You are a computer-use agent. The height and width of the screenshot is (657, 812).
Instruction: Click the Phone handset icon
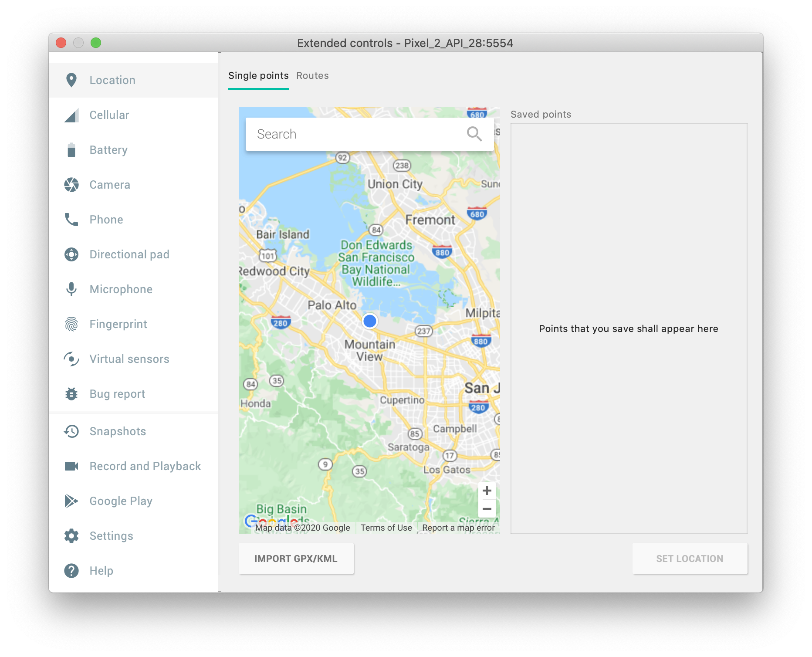(x=71, y=220)
